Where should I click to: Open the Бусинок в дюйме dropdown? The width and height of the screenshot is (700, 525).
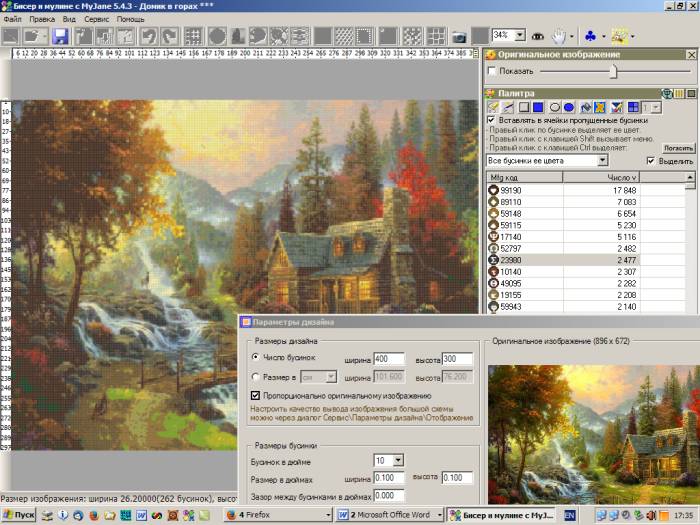click(x=398, y=460)
